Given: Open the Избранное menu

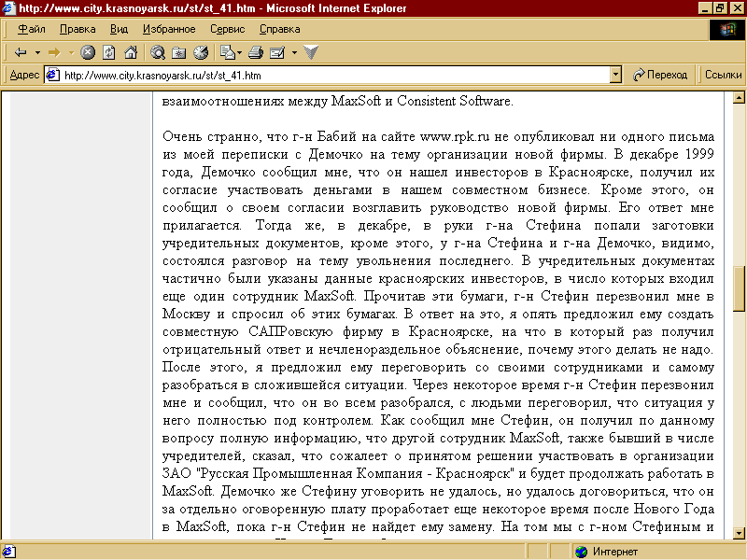Looking at the screenshot, I should click(x=169, y=30).
